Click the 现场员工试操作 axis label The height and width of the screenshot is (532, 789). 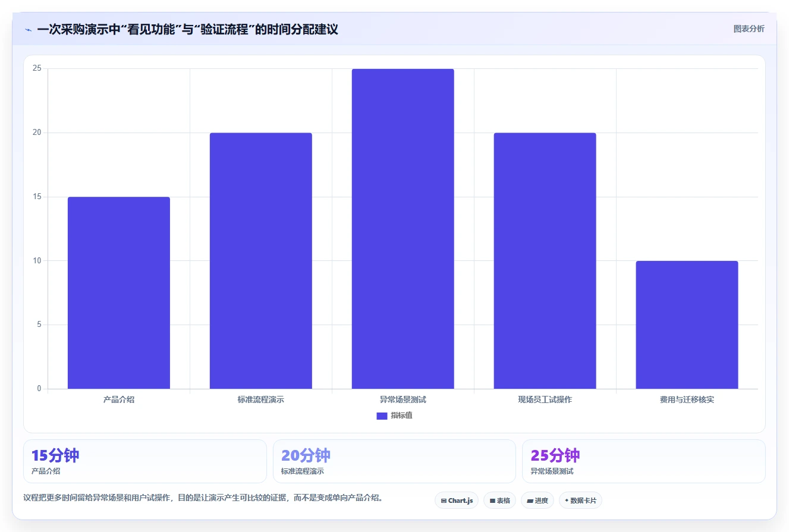(545, 400)
